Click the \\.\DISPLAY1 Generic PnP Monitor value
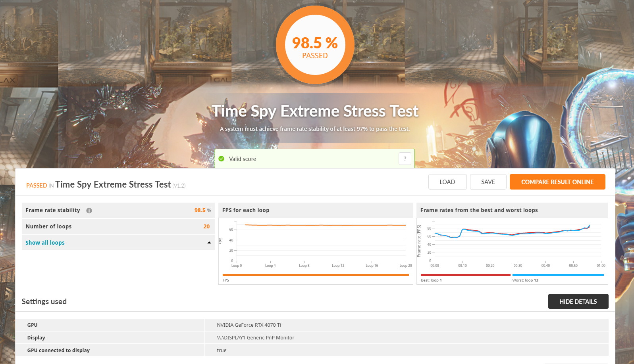 point(256,337)
